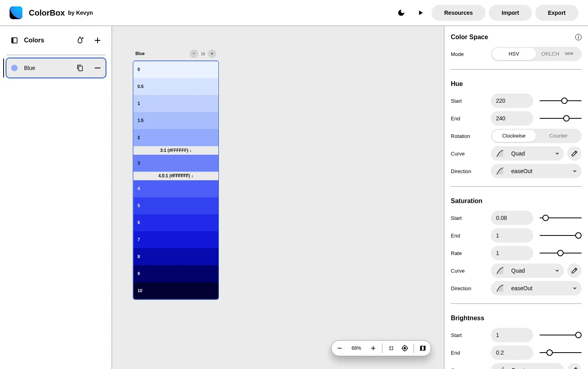The image size is (588, 369).
Task: Edit the Saturation curve with pencil icon
Action: click(x=574, y=271)
